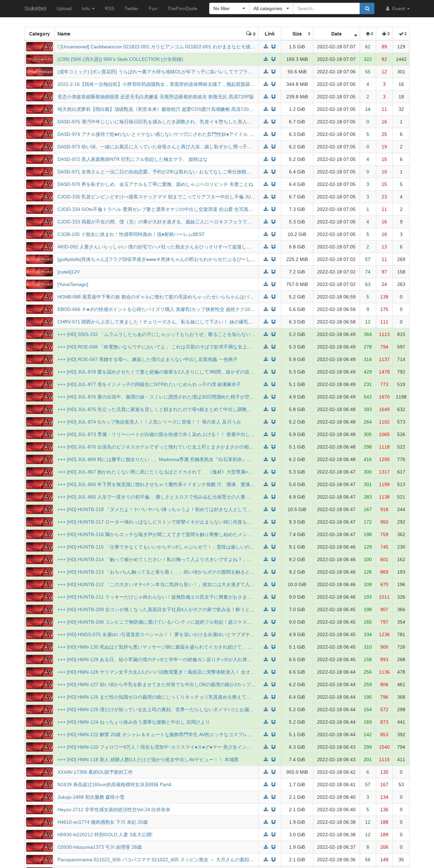
Task: Click the Name column header
Action: click(156, 34)
